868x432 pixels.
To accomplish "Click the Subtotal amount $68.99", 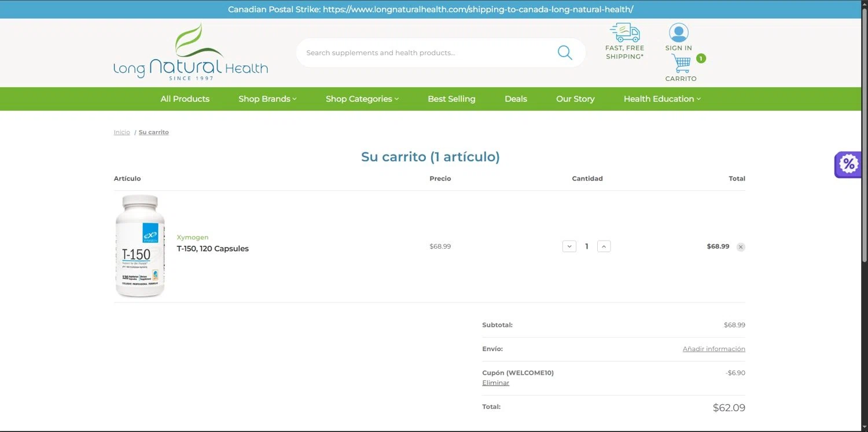I will click(734, 325).
